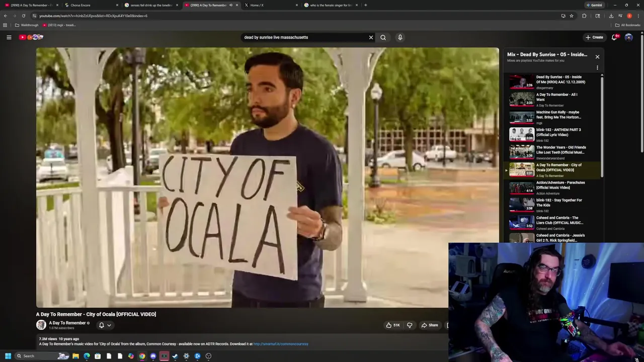Viewport: 644px width, 362px height.
Task: Clear the search box text
Action: click(371, 37)
